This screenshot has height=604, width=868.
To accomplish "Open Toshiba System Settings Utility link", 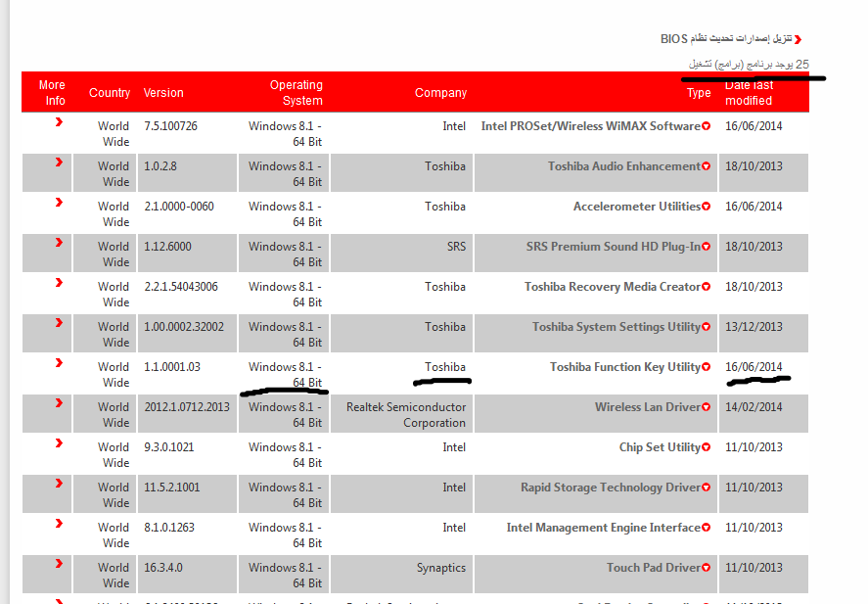I will [617, 327].
